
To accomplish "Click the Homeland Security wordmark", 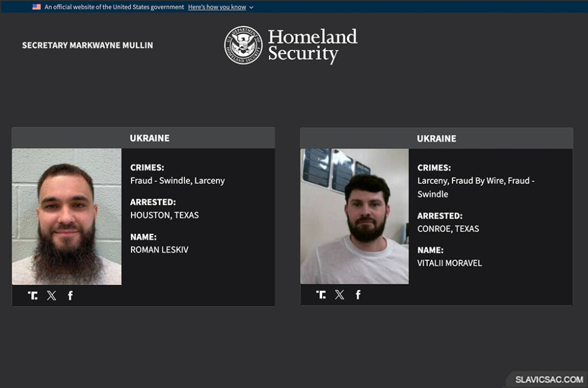I will click(312, 45).
